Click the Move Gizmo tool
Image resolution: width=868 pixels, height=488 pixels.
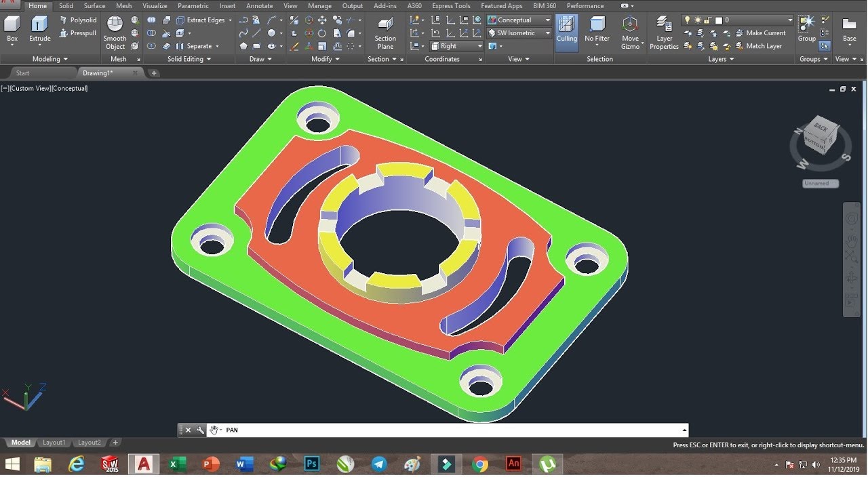631,33
